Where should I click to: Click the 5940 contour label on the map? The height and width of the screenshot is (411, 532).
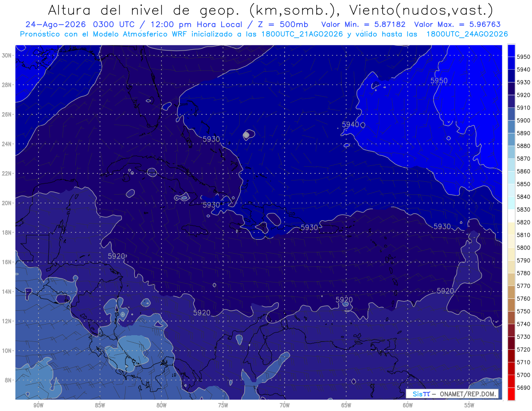tap(350, 125)
